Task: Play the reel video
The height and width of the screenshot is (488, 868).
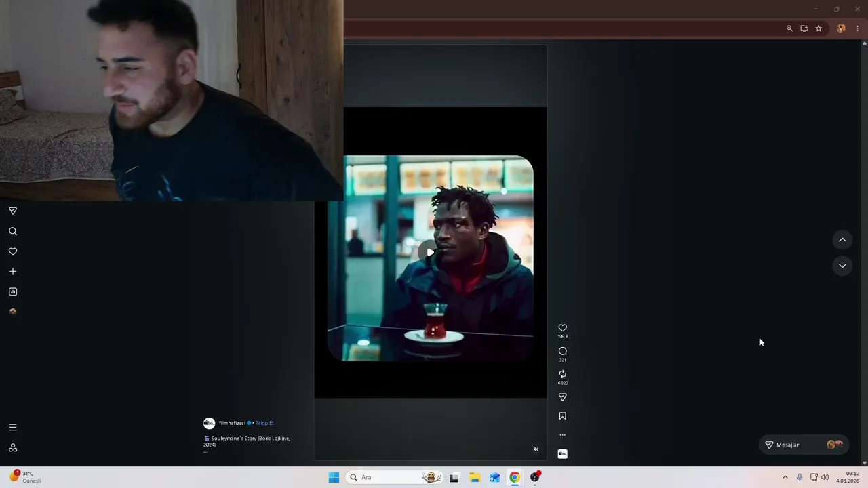Action: tap(429, 252)
